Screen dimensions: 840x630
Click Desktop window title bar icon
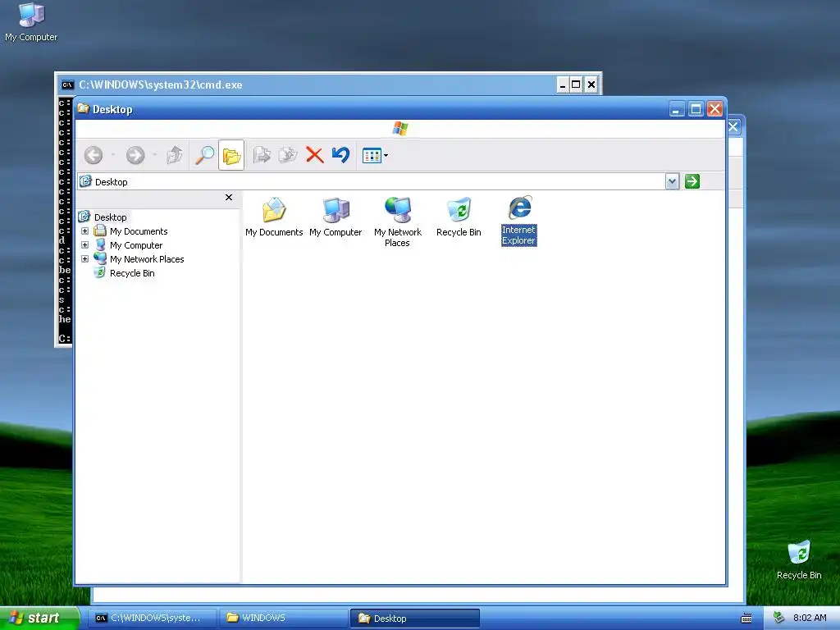pyautogui.click(x=83, y=109)
